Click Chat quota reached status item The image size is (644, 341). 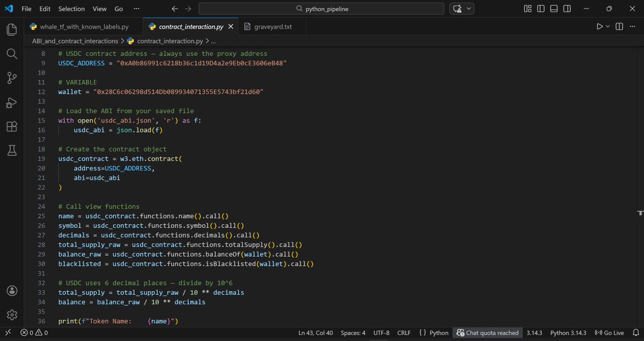click(488, 333)
